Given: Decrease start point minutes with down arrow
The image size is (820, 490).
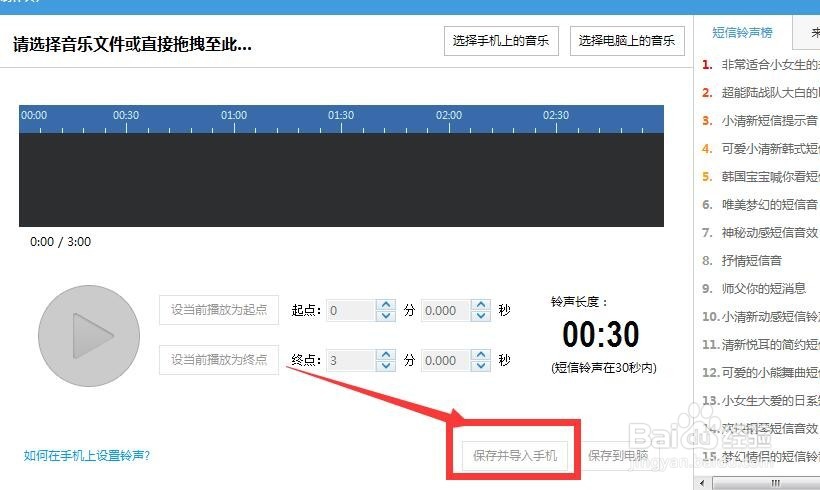Looking at the screenshot, I should [386, 315].
